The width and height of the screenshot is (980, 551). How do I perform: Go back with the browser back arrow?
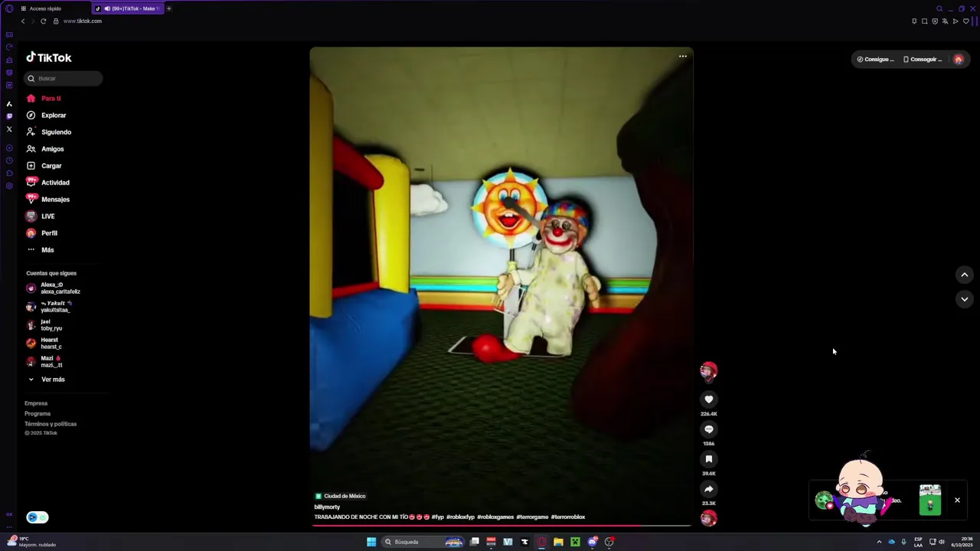tap(23, 21)
